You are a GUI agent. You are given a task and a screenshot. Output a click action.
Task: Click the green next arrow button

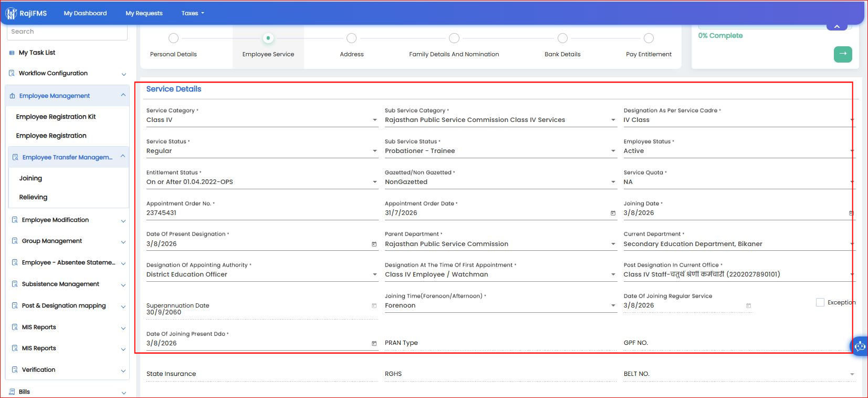point(843,54)
